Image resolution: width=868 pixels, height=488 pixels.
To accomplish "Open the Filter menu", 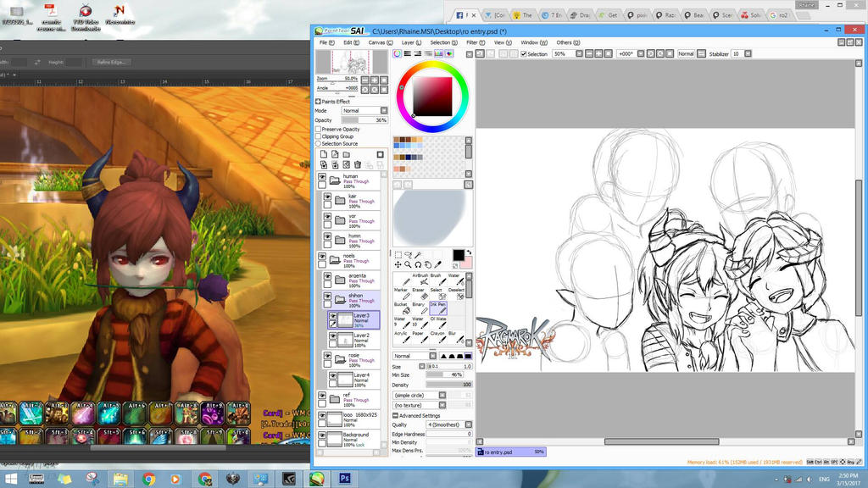I will 476,42.
